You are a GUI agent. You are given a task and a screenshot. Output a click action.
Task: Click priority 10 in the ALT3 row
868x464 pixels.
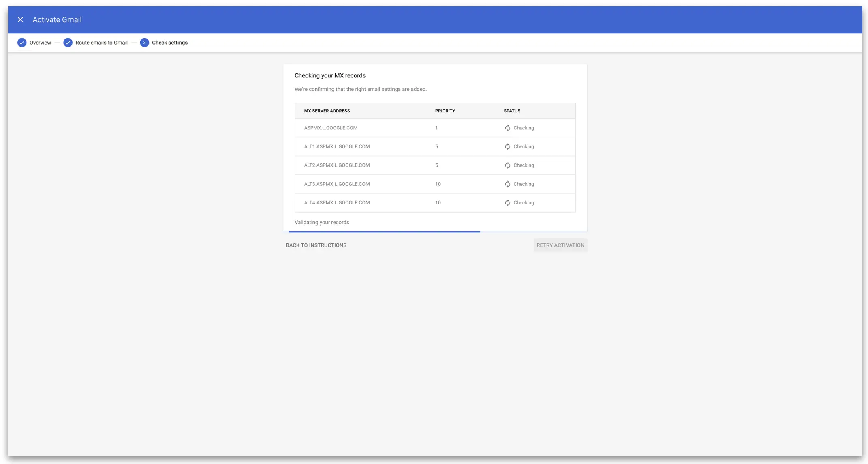click(x=438, y=184)
